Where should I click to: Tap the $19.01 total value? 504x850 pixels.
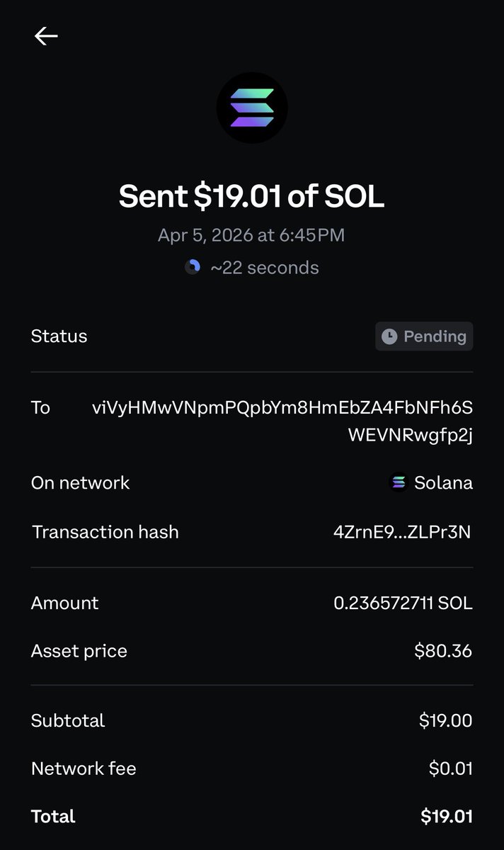[x=447, y=817]
